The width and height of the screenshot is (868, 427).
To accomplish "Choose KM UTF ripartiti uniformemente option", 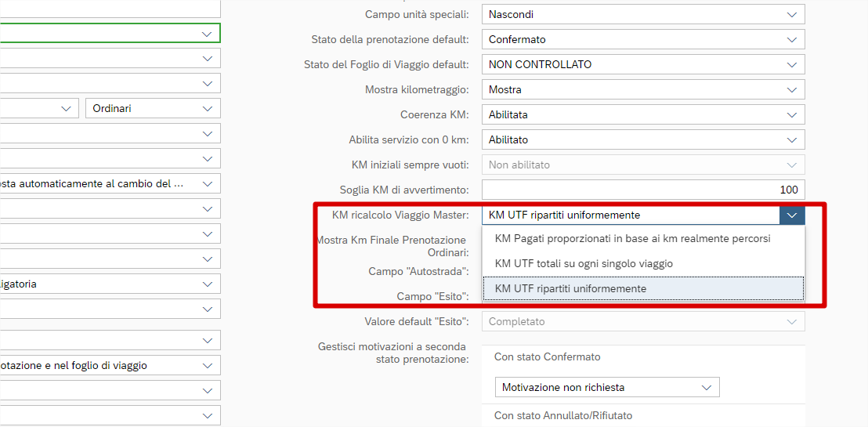I will pyautogui.click(x=570, y=288).
